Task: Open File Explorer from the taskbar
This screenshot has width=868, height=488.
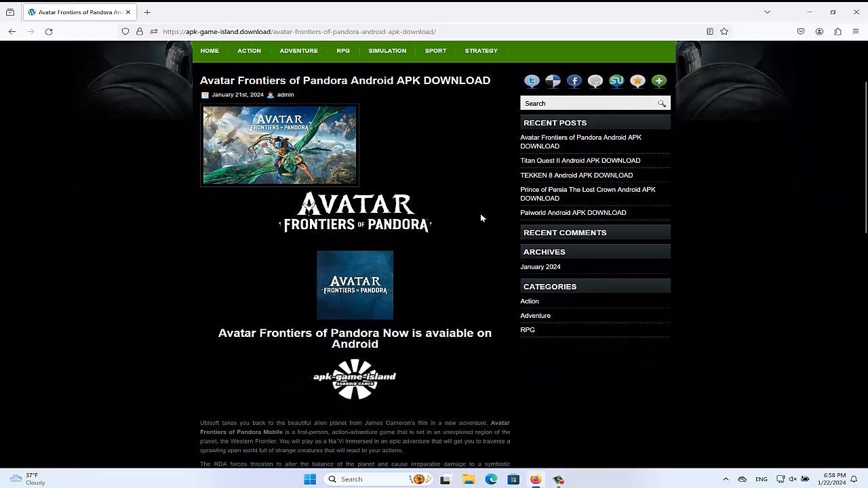Action: [x=469, y=479]
